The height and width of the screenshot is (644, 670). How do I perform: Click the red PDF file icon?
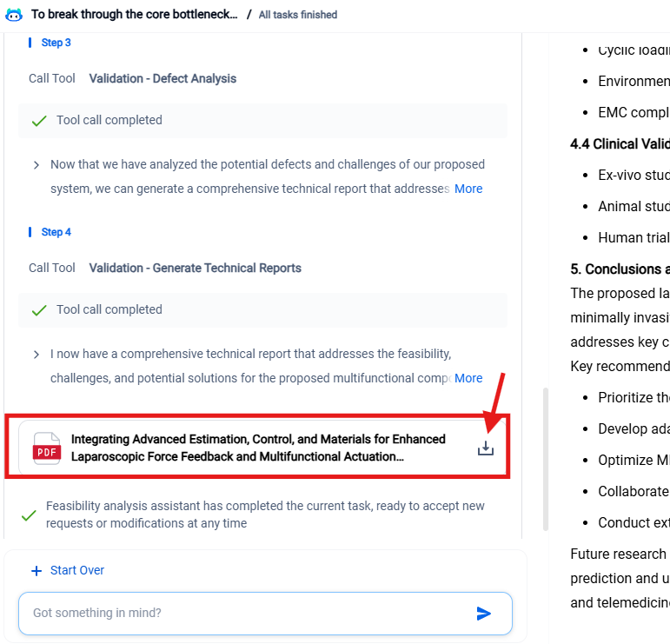[x=47, y=448]
